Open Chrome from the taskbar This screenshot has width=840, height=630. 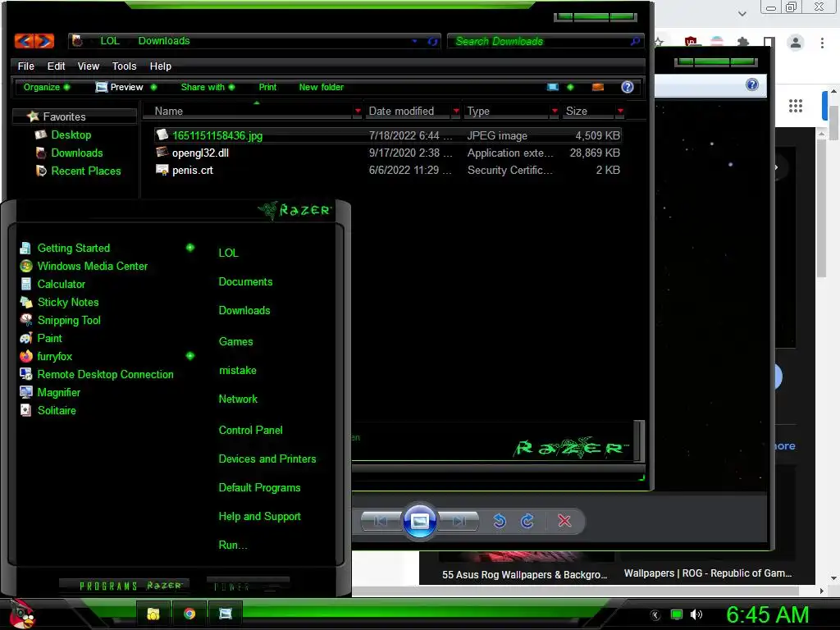189,614
